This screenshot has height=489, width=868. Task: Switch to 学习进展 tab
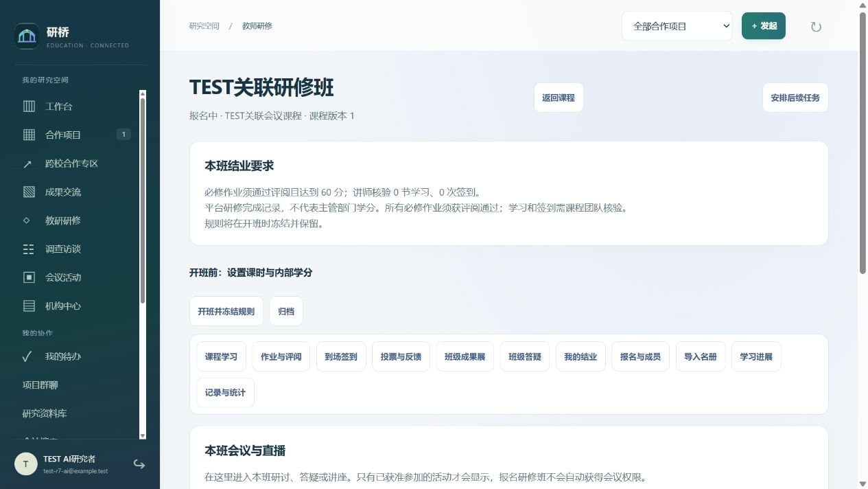[x=756, y=356]
